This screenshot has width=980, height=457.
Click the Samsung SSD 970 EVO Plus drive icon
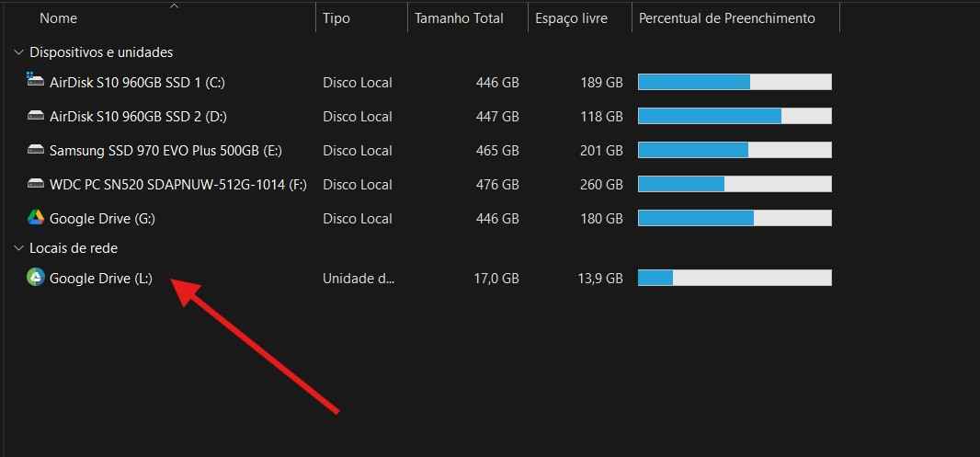(x=36, y=150)
